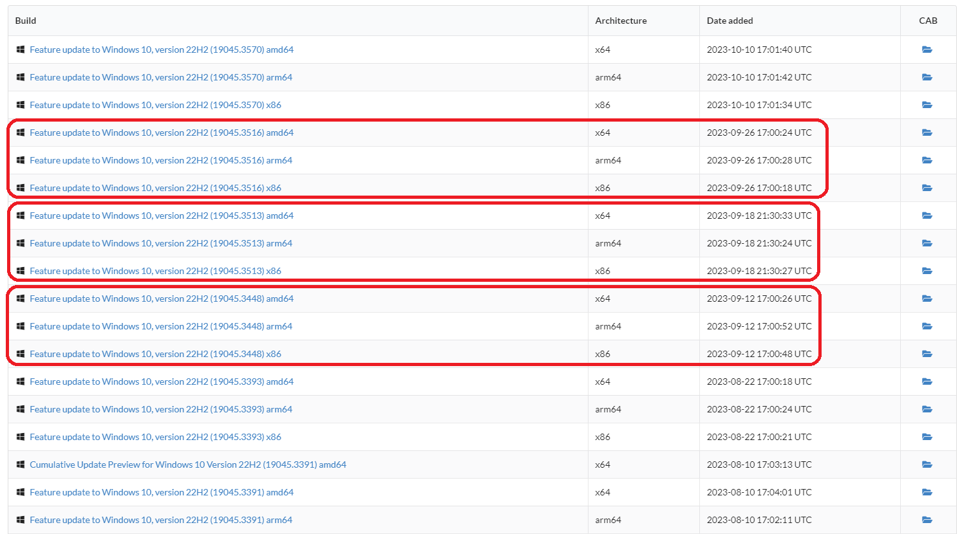Open CAB folder icon for 19045.3513 arm64 row
This screenshot has height=534, width=980.
pos(927,243)
